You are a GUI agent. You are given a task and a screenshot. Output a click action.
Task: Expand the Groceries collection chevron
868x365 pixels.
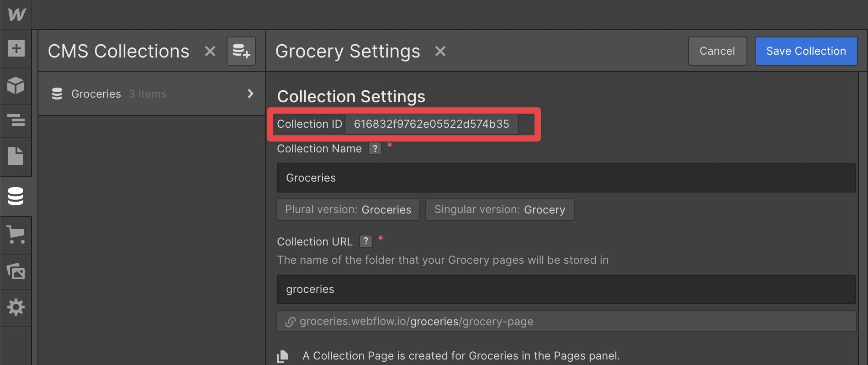[x=250, y=94]
